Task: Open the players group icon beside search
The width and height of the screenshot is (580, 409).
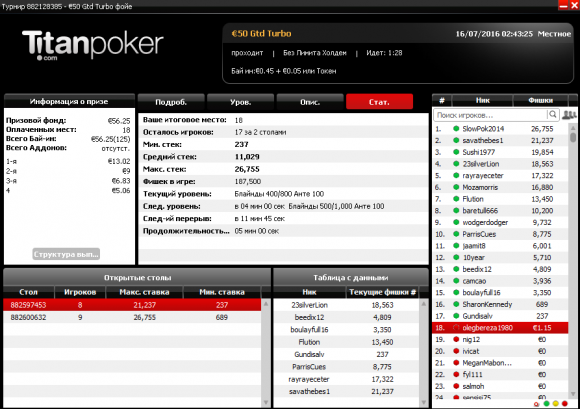Action: point(569,115)
